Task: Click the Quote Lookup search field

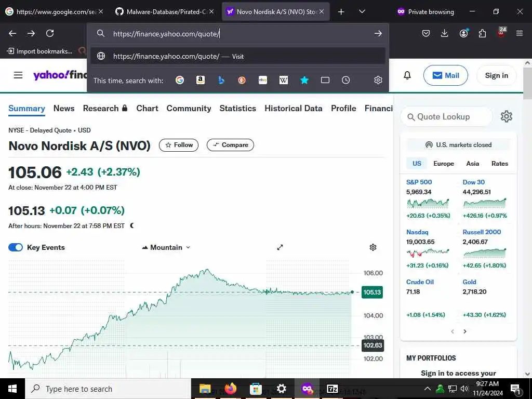Action: coord(446,117)
